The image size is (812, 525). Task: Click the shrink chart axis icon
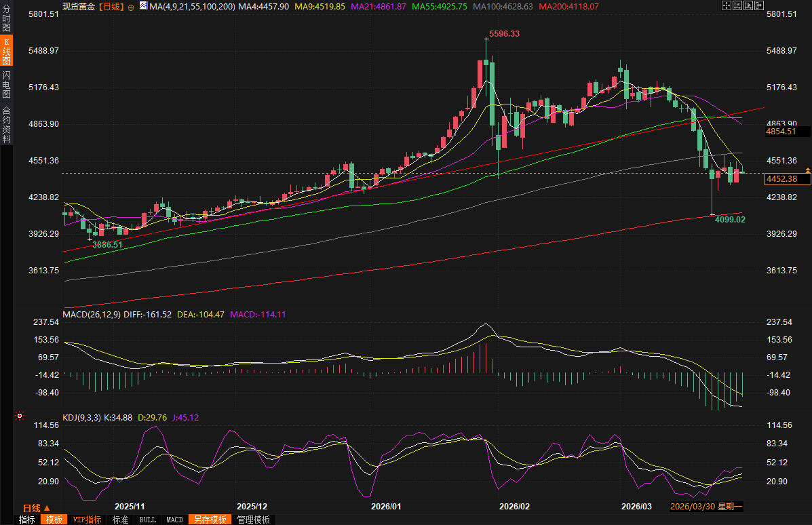coord(737,5)
